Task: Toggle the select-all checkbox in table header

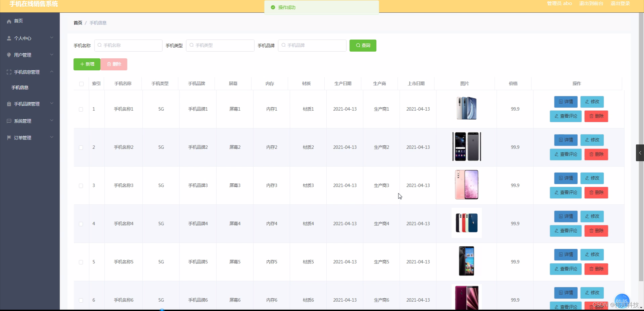Action: (x=81, y=84)
